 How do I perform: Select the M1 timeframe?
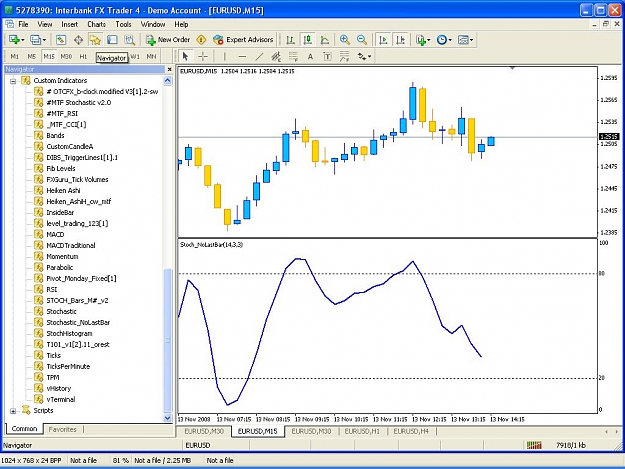15,57
